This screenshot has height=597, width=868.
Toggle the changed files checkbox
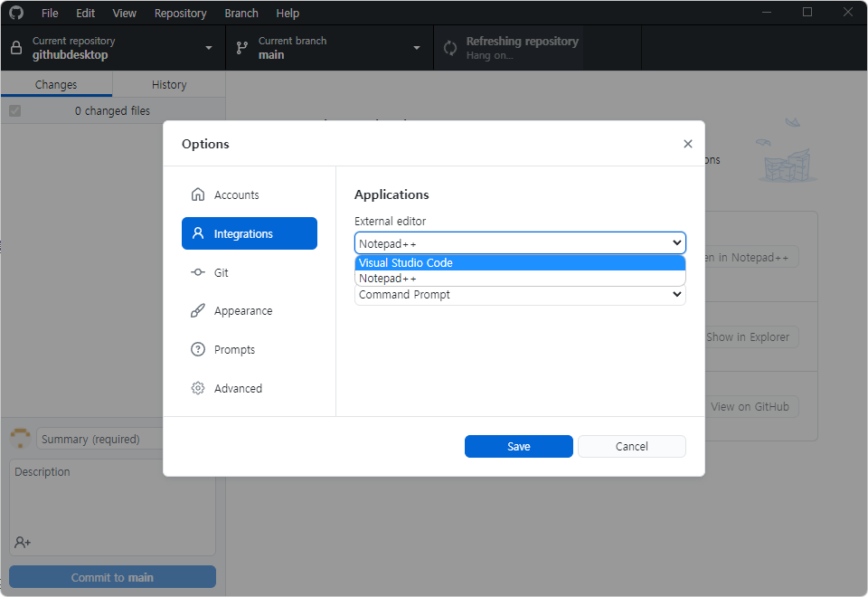pos(14,109)
